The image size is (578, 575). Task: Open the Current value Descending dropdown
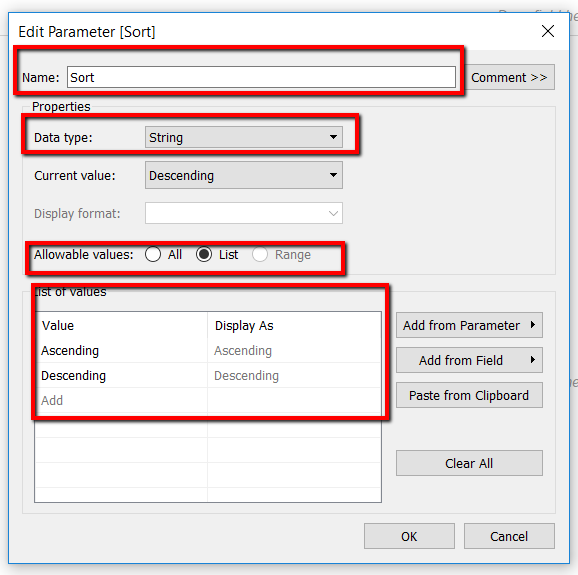244,175
